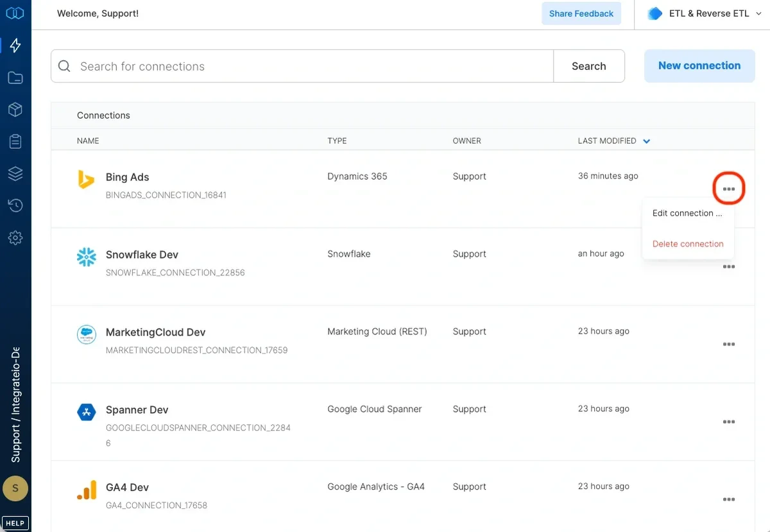Click the an hour ago timestamp
The image size is (770, 532).
pos(601,253)
